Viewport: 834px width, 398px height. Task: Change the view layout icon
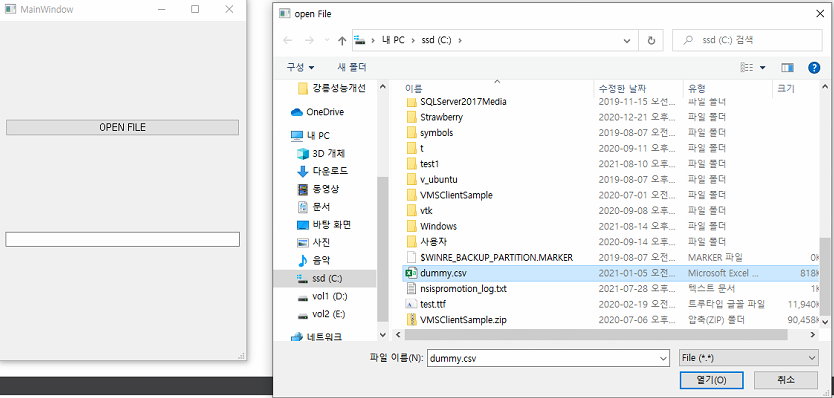[747, 68]
